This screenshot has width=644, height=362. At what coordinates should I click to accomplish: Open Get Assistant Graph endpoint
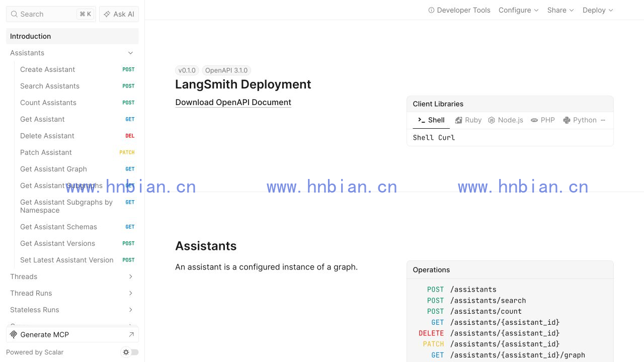(x=77, y=169)
